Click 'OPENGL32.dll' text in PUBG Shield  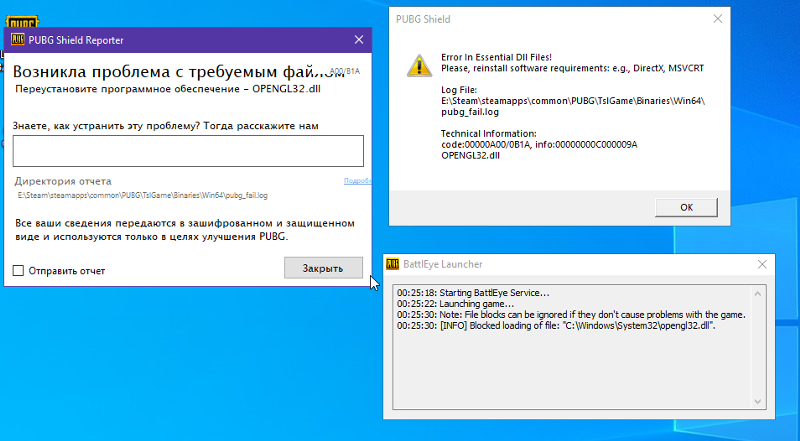coord(470,156)
